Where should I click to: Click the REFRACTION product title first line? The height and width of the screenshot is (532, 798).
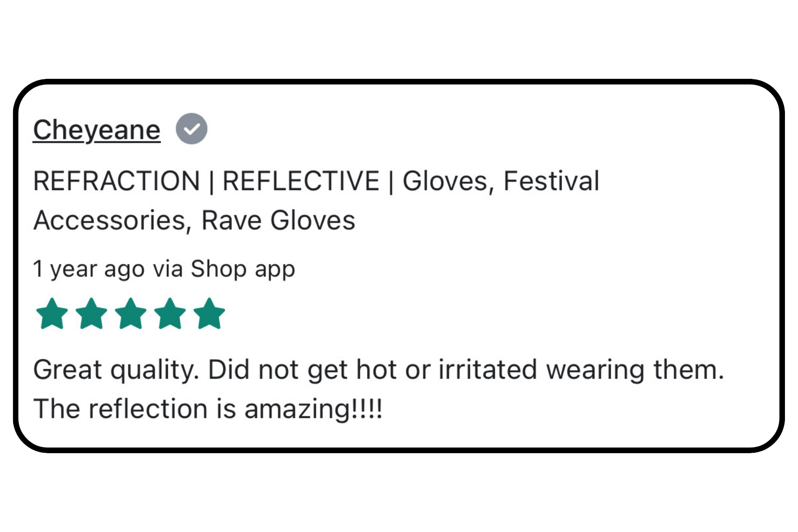tap(316, 181)
